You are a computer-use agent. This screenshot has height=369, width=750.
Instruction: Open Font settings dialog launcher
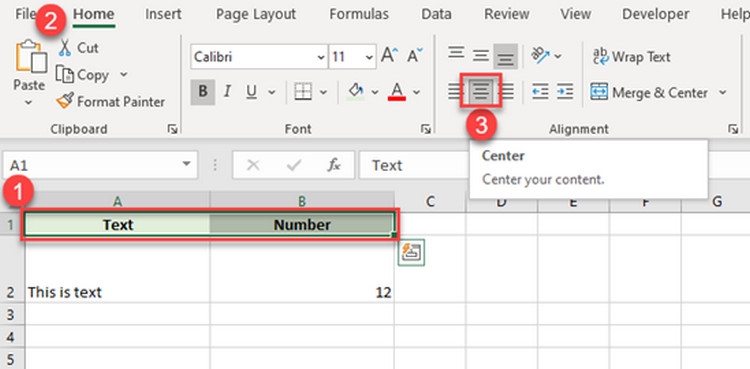[x=425, y=129]
